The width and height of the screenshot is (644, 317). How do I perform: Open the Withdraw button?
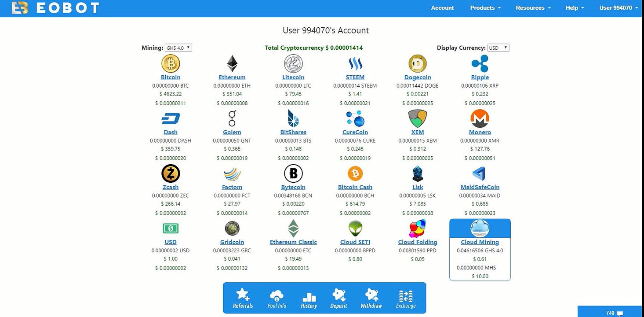(371, 298)
